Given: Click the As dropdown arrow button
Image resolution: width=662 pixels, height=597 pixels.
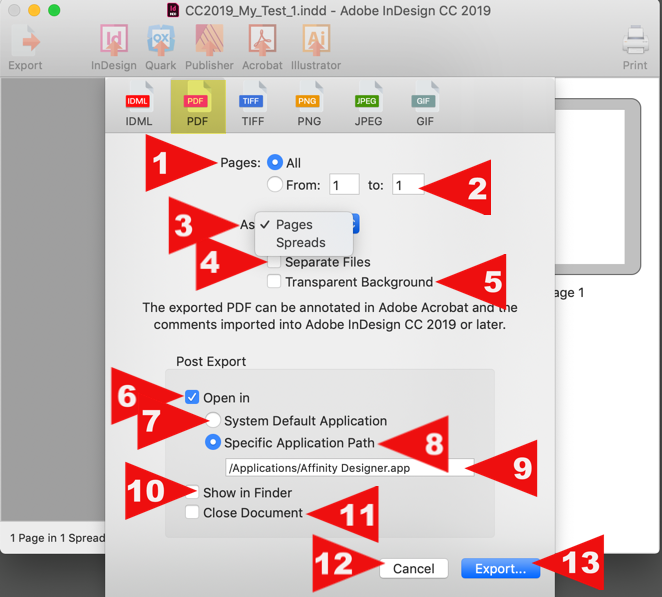Looking at the screenshot, I should [356, 224].
